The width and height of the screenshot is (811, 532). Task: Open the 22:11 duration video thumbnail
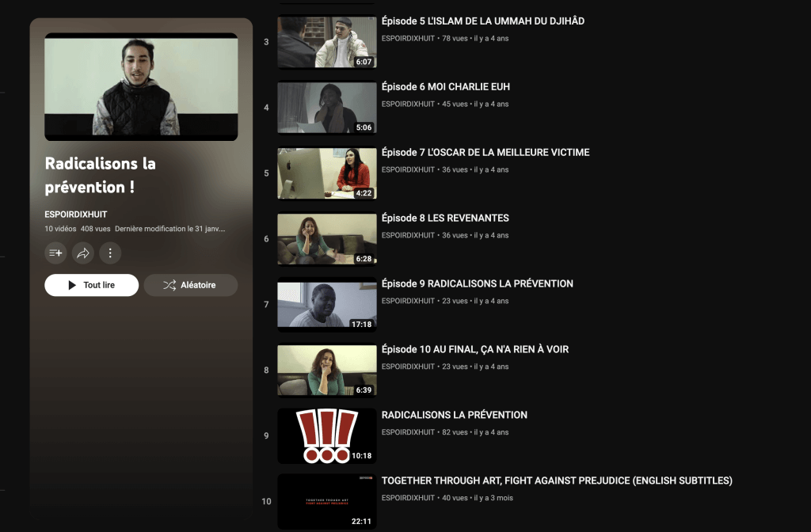[326, 501]
